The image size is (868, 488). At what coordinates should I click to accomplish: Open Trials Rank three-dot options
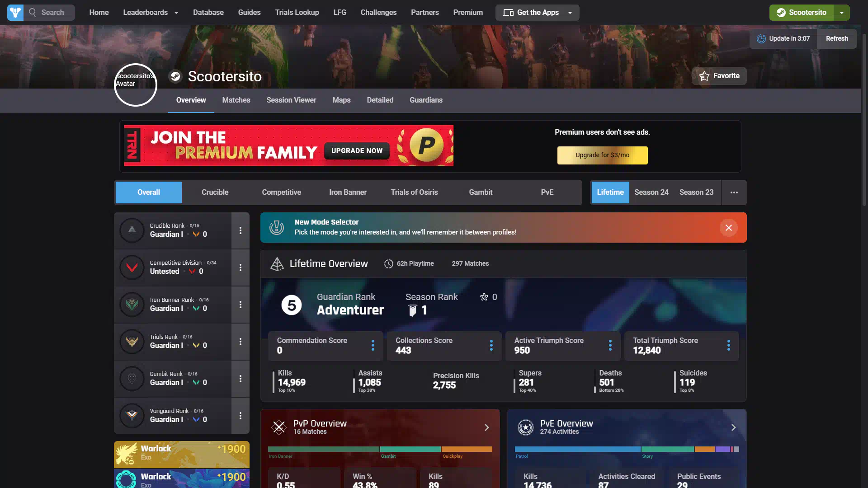tap(241, 342)
